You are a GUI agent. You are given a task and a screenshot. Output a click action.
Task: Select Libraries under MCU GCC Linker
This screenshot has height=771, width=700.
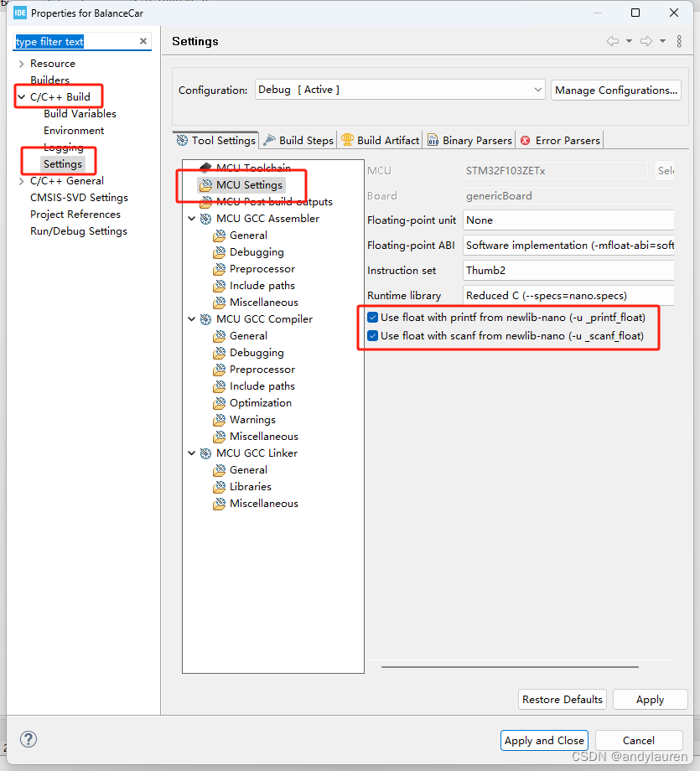coord(250,487)
